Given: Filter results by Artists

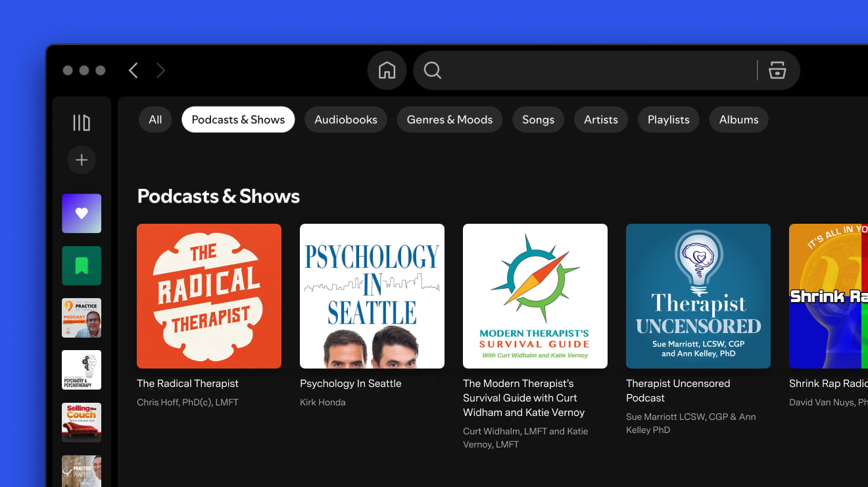Looking at the screenshot, I should pyautogui.click(x=601, y=120).
